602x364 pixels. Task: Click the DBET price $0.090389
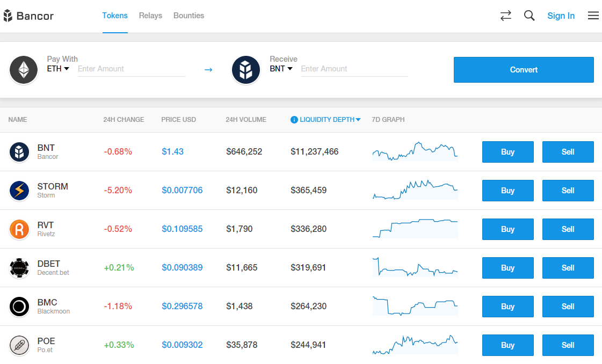click(x=182, y=267)
